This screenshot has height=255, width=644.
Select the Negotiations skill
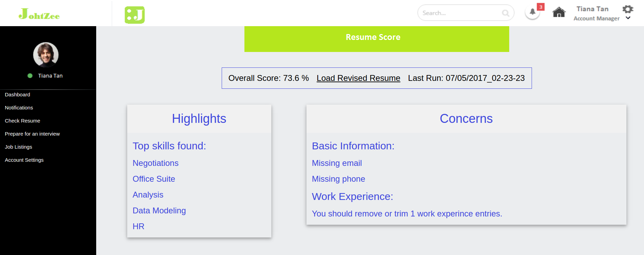155,163
